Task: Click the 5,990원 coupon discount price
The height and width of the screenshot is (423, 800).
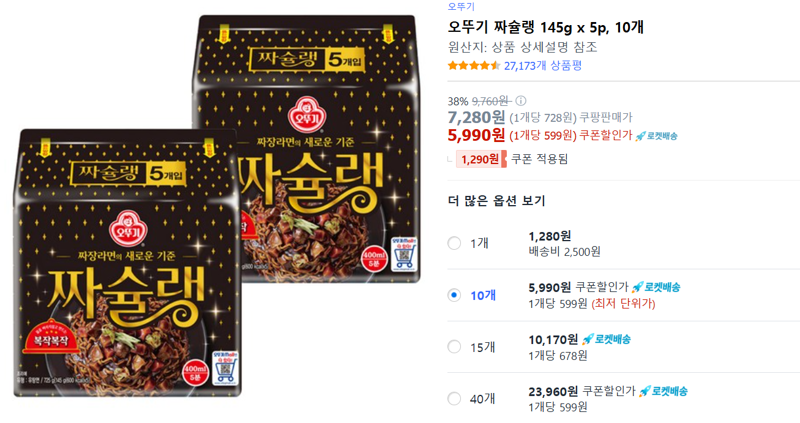Action: point(476,135)
